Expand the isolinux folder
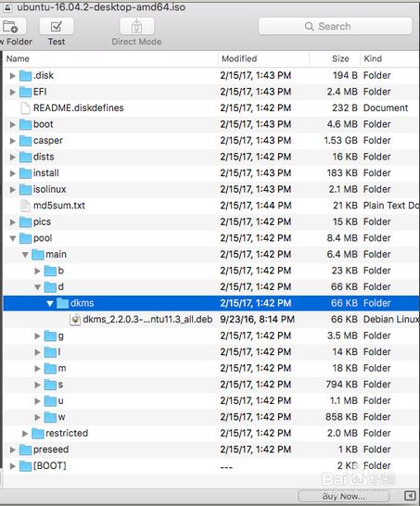420x506 pixels. 13,189
